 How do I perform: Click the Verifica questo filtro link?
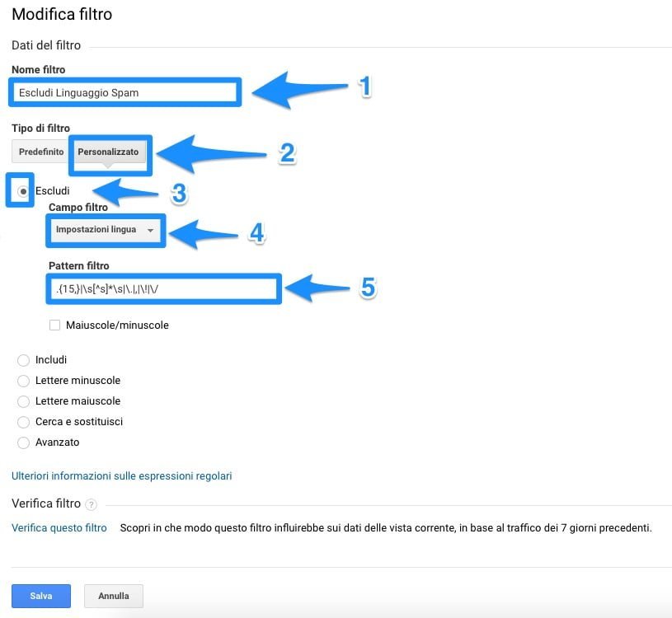[x=59, y=528]
